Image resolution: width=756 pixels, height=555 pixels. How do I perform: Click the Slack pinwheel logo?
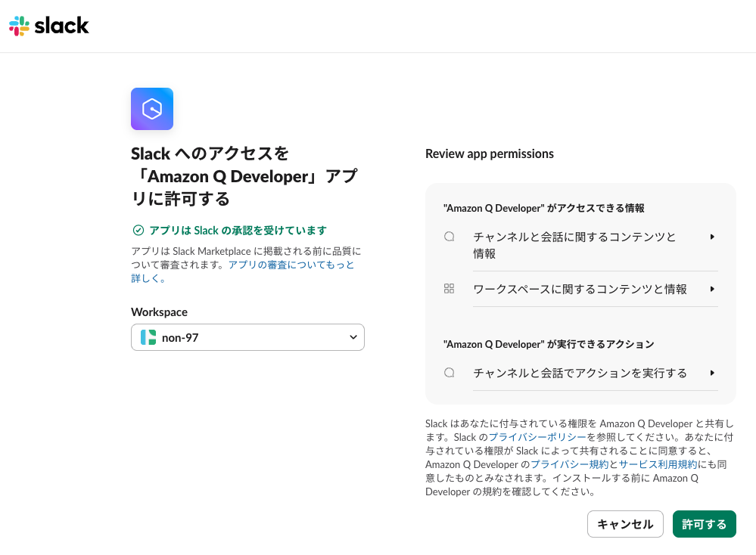pos(18,26)
